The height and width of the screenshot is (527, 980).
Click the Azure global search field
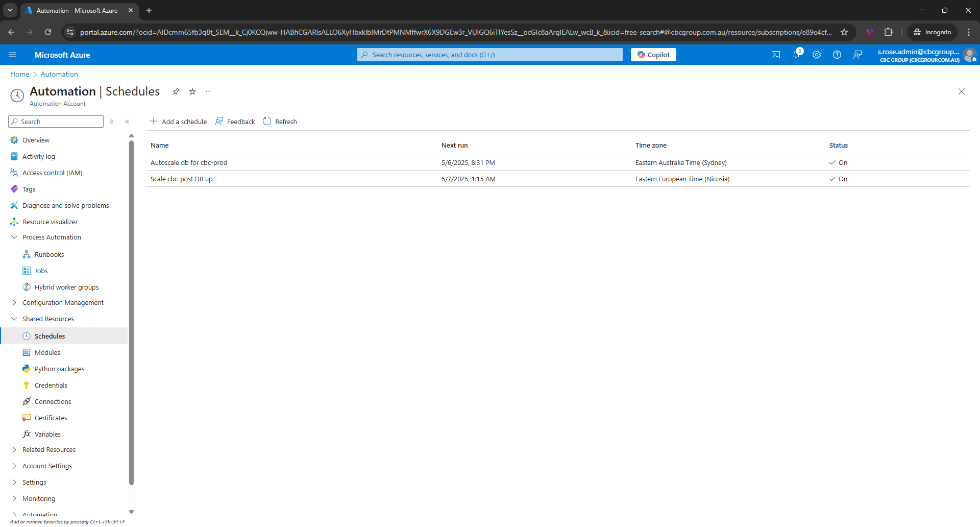click(x=490, y=55)
